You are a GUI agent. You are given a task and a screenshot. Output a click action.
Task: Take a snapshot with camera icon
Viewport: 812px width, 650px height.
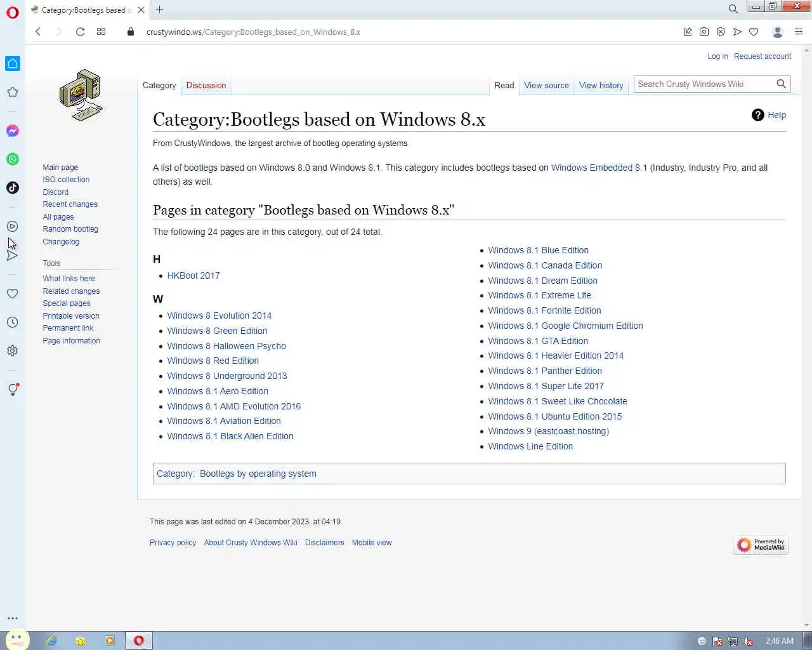pyautogui.click(x=704, y=32)
